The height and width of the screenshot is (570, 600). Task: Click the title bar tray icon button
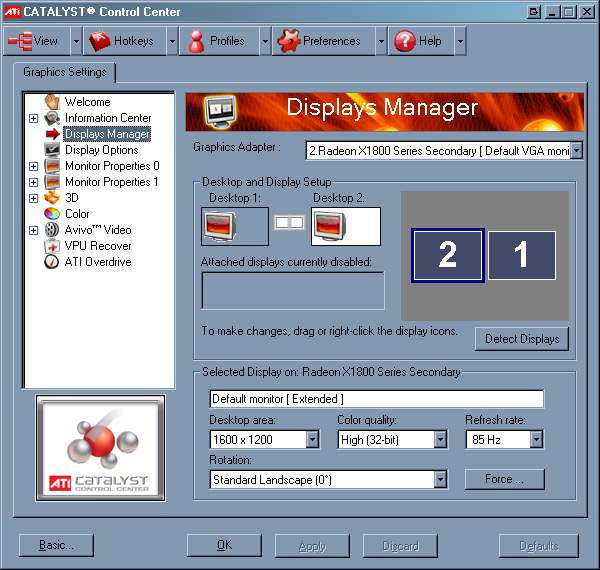pyautogui.click(x=534, y=12)
